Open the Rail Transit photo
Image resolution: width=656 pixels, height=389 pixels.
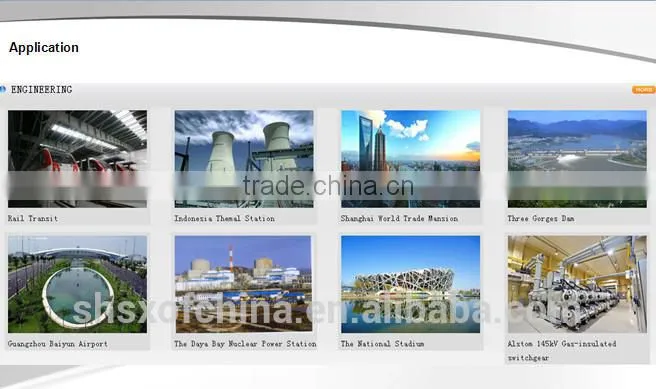click(x=77, y=159)
